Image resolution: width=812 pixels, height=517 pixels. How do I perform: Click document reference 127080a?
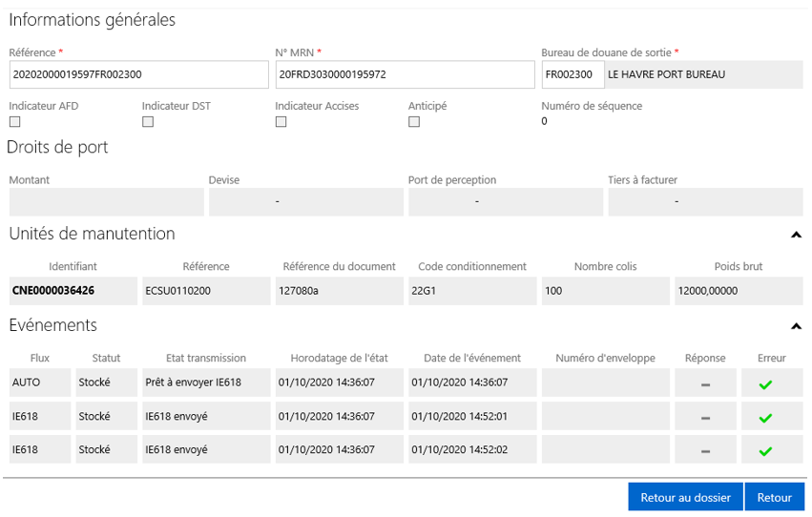coord(299,291)
